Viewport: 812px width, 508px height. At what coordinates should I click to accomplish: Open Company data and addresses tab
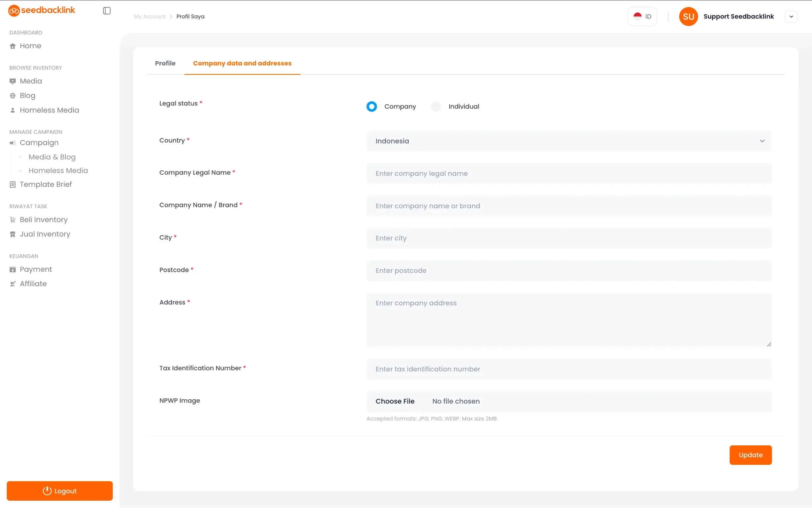pyautogui.click(x=242, y=63)
